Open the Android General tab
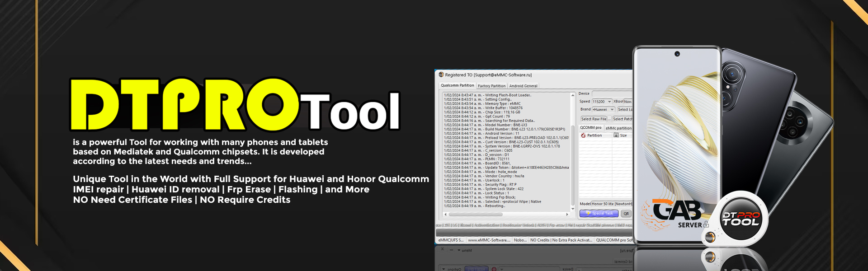868x271 pixels. 523,86
